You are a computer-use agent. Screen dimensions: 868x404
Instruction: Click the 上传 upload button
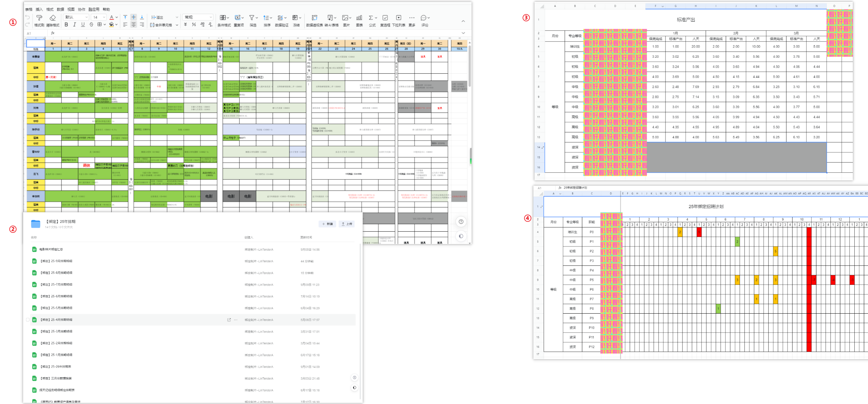(347, 224)
